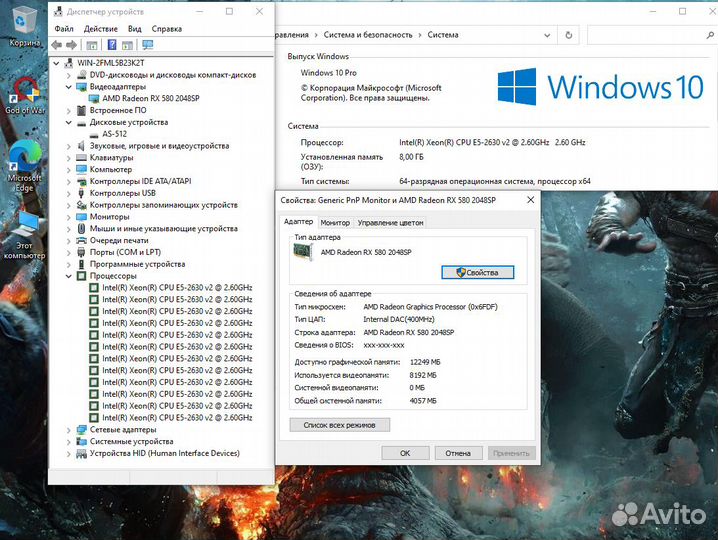Open the Файл menu
The height and width of the screenshot is (540, 718).
click(x=64, y=29)
